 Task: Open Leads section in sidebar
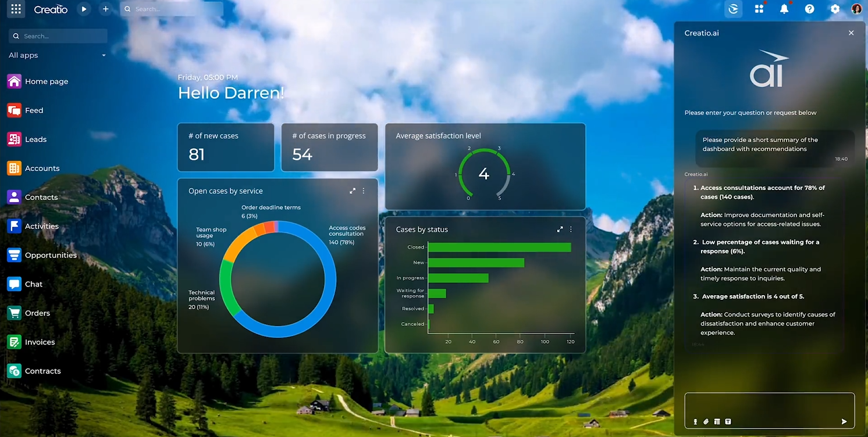coord(35,139)
